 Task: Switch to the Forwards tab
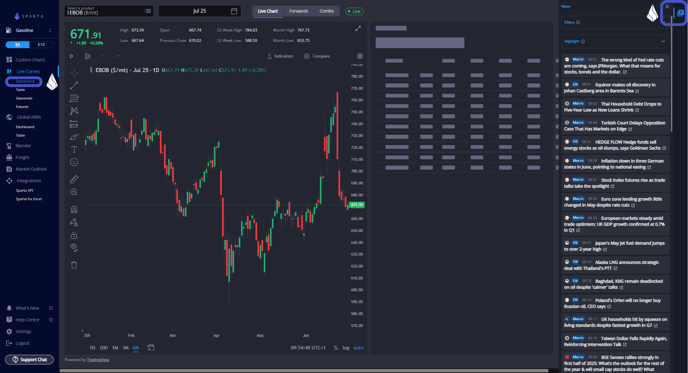[x=298, y=11]
